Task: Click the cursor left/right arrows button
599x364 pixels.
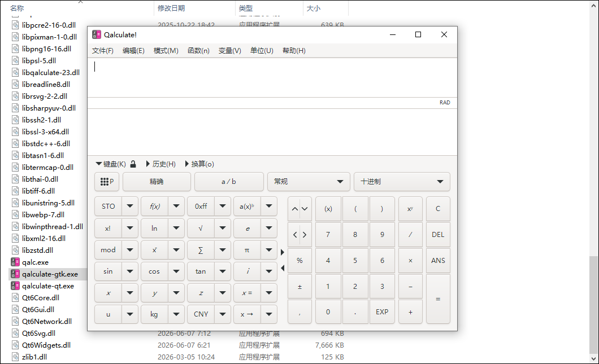Action: (300, 235)
